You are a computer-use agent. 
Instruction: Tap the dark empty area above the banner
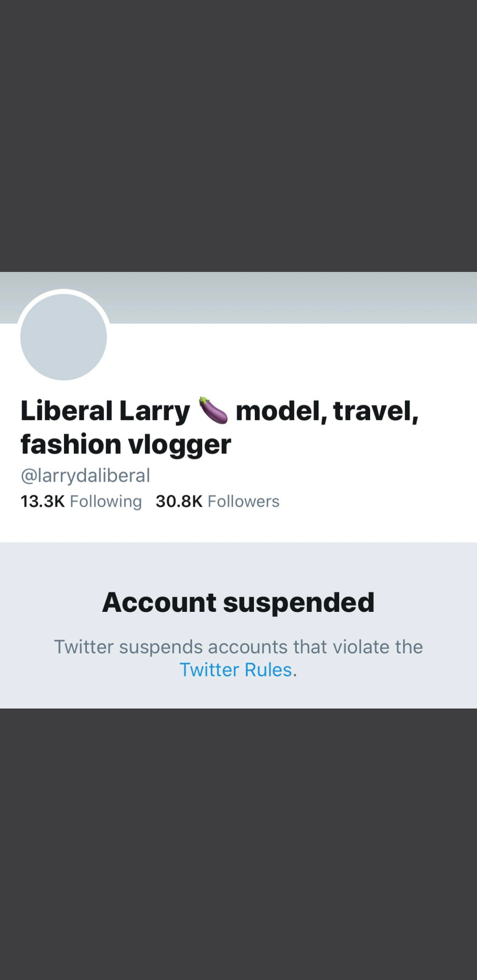point(238,132)
